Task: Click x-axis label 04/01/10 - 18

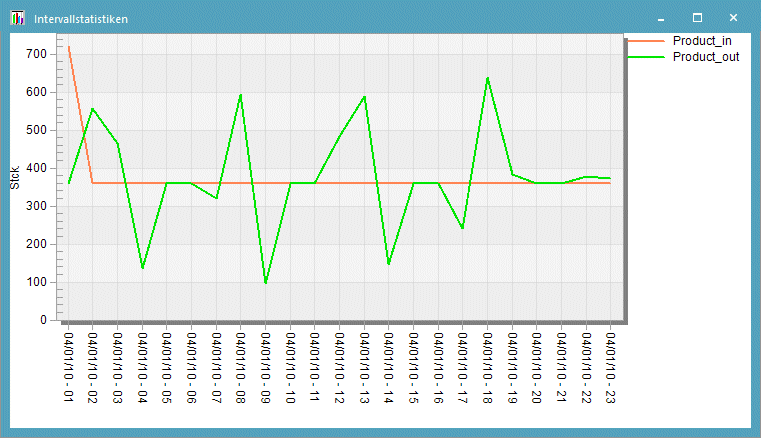Action: tap(488, 368)
